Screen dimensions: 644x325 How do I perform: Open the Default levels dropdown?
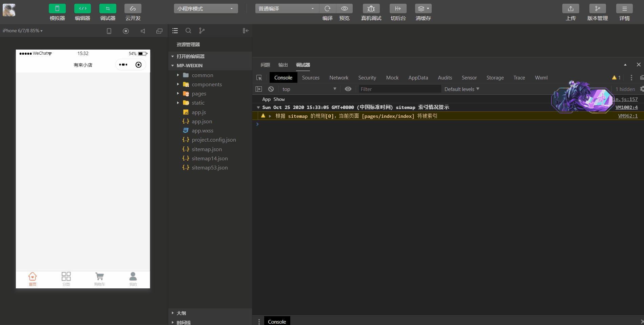click(462, 89)
